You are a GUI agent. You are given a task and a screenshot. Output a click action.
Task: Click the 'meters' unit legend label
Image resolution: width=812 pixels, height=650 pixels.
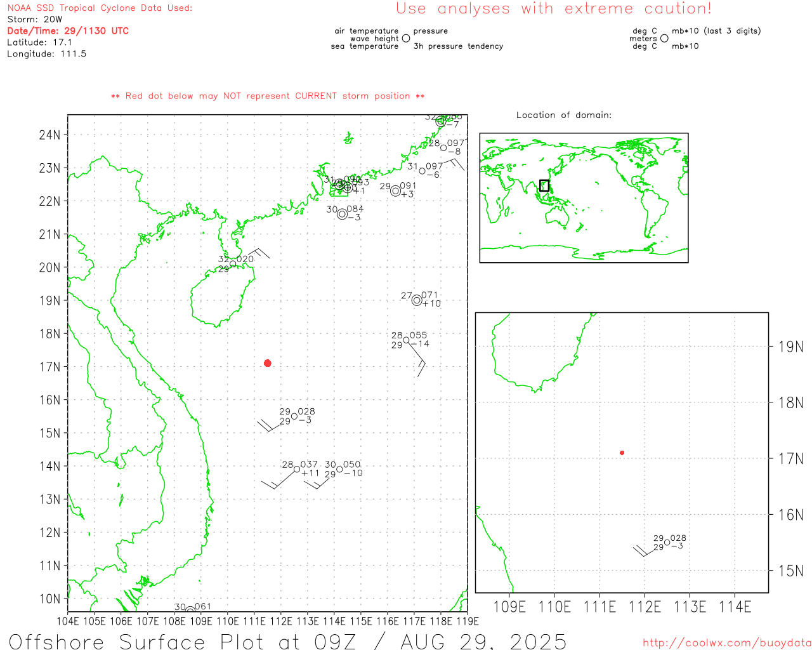coord(643,39)
